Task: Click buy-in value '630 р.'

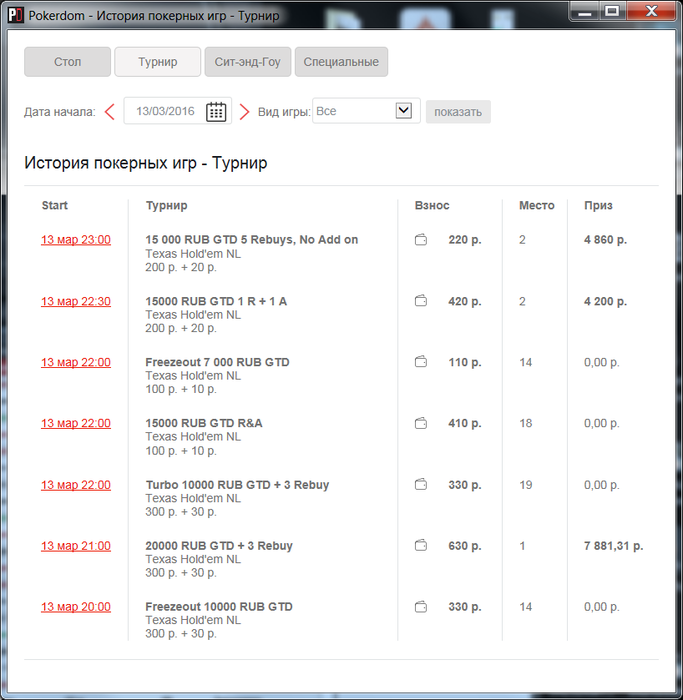Action: 465,546
